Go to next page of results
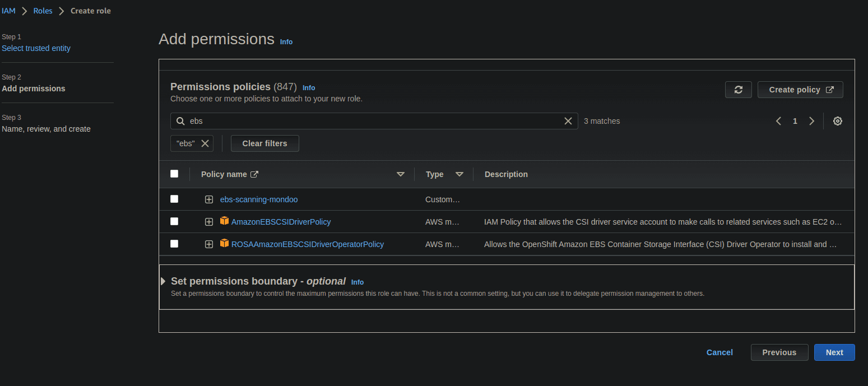 point(812,120)
